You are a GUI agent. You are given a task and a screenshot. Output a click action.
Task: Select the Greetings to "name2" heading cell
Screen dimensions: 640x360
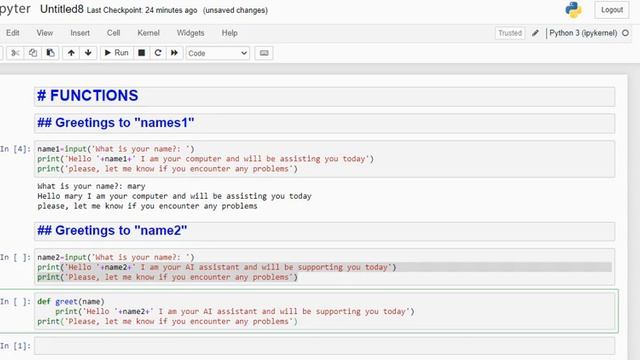[x=324, y=231]
